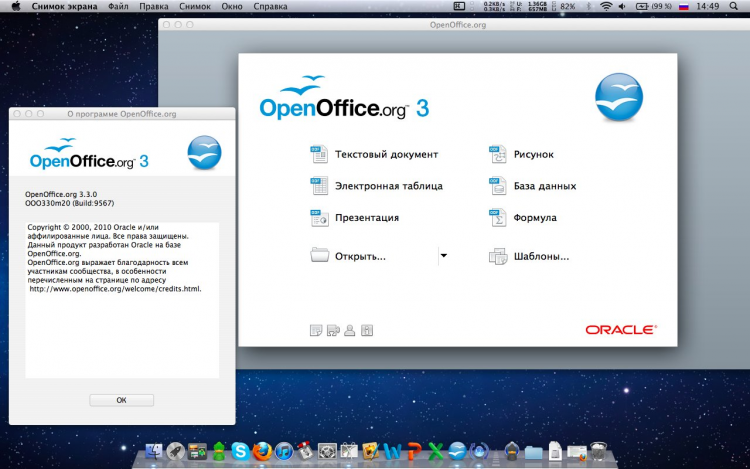This screenshot has width=750, height=469.
Task: Click the Открыть... folder button
Action: click(348, 256)
